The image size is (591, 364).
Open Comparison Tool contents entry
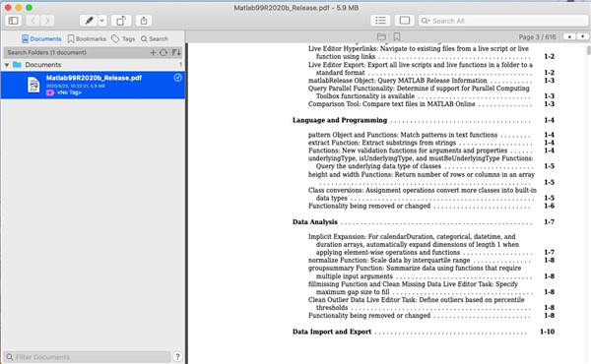[431, 104]
